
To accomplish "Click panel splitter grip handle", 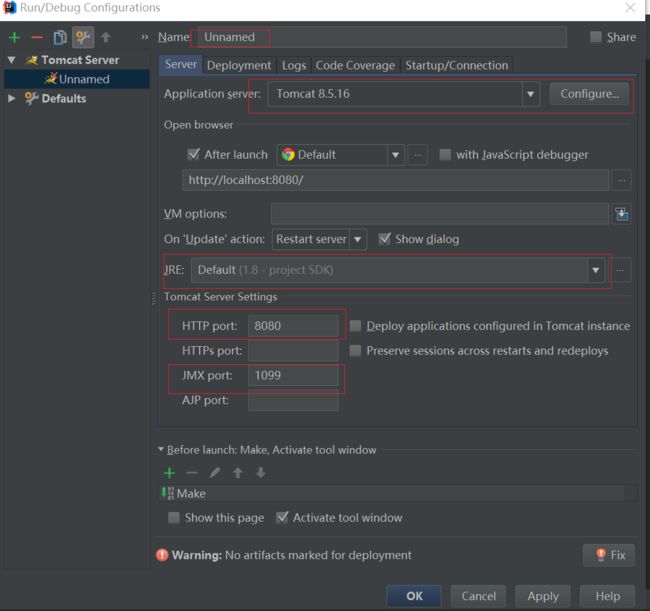I will pos(154,298).
